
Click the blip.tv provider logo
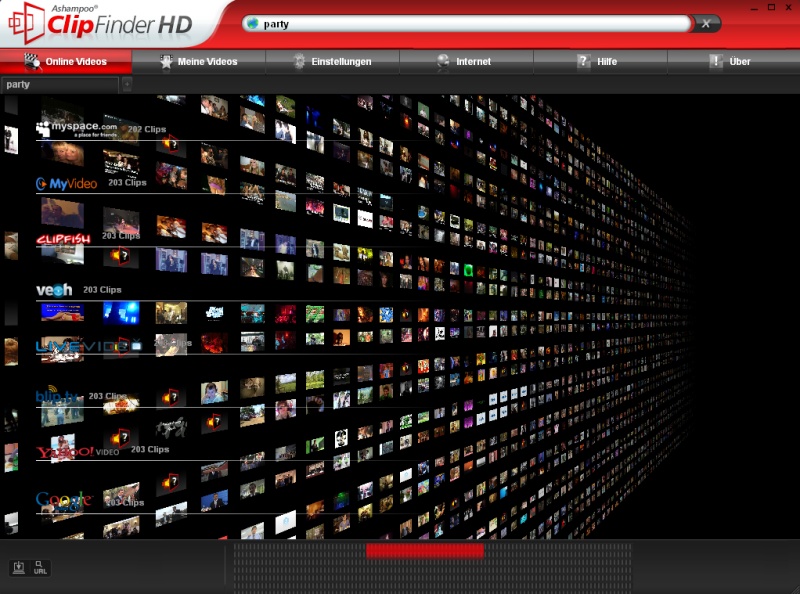click(x=60, y=397)
